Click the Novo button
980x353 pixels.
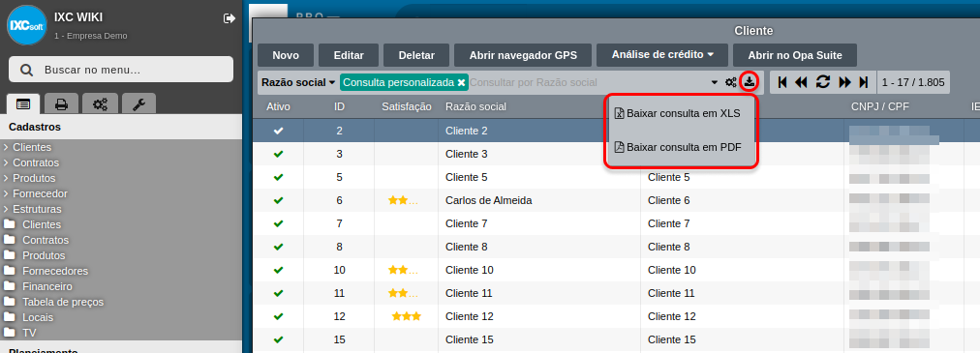pyautogui.click(x=286, y=55)
